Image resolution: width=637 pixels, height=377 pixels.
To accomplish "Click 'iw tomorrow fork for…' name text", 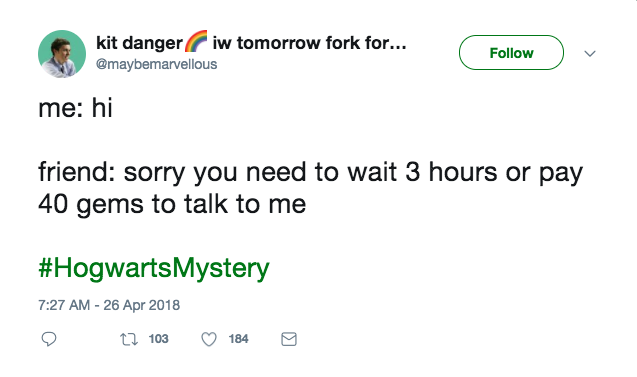I will tap(310, 43).
